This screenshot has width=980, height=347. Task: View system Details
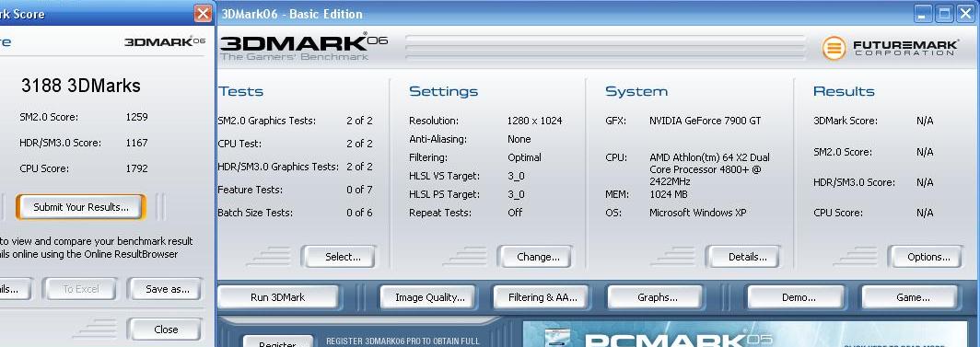(x=743, y=257)
